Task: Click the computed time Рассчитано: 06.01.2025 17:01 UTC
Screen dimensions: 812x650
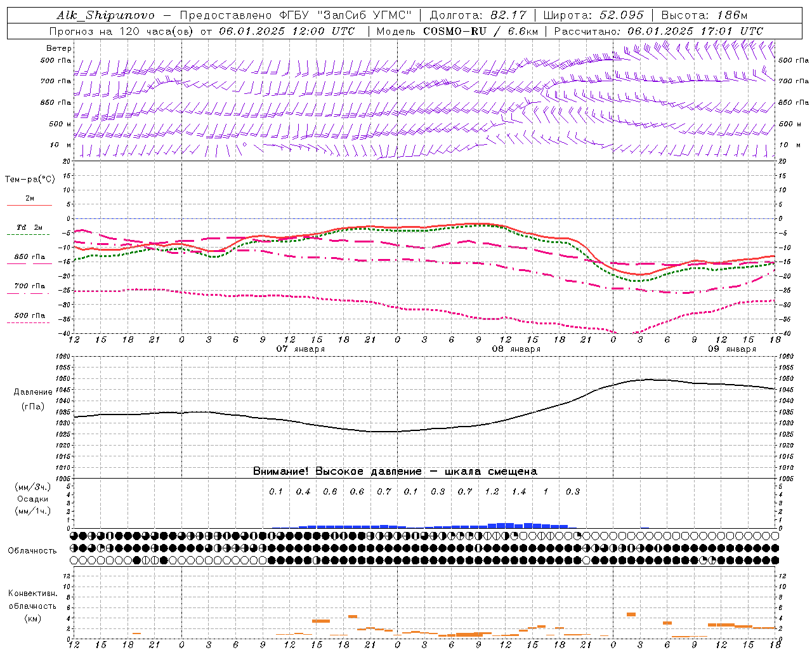Action: point(659,31)
